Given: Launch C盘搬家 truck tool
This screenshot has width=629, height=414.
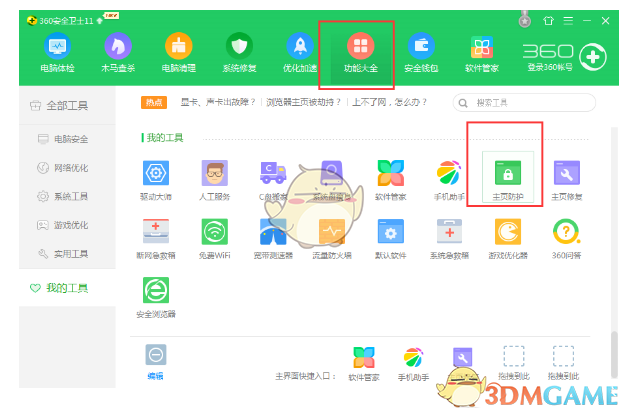Looking at the screenshot, I should (273, 180).
